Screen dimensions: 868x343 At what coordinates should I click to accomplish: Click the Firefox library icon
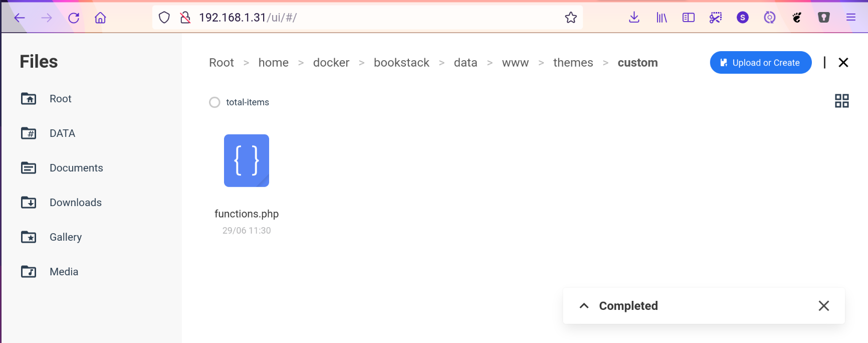[662, 18]
